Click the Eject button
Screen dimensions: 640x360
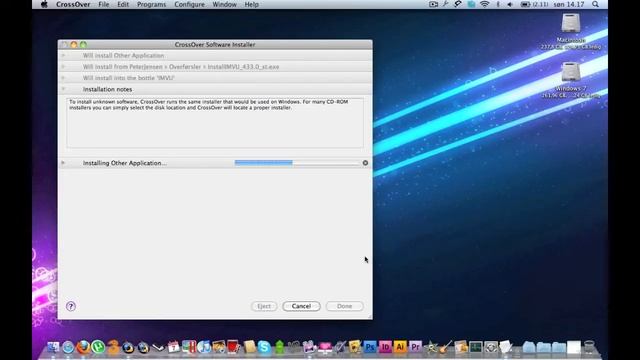(264, 306)
